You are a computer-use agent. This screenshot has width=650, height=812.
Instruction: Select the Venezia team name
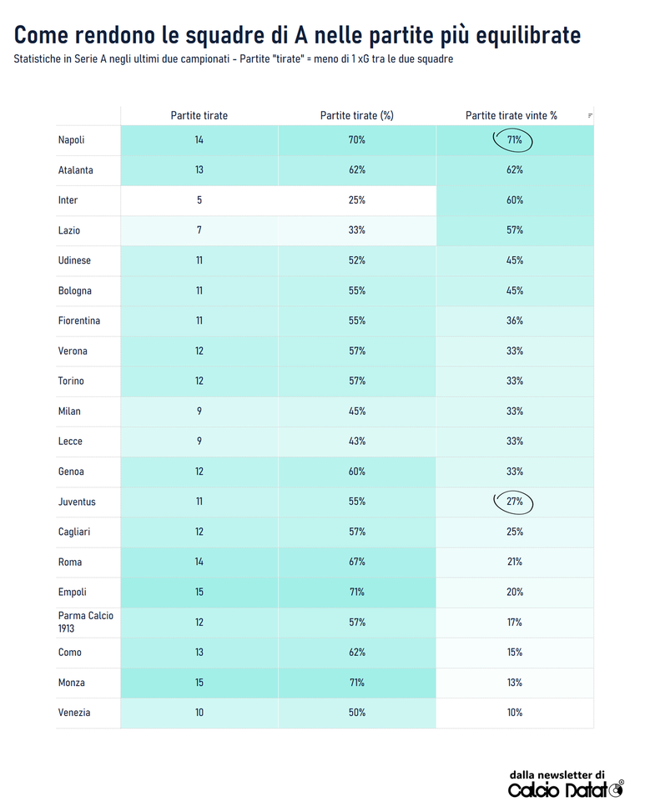pos(74,713)
